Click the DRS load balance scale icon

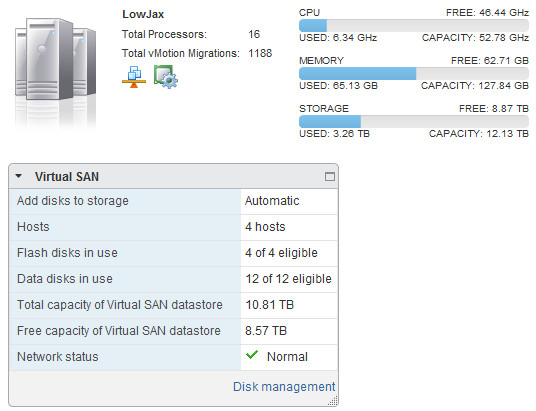click(134, 77)
